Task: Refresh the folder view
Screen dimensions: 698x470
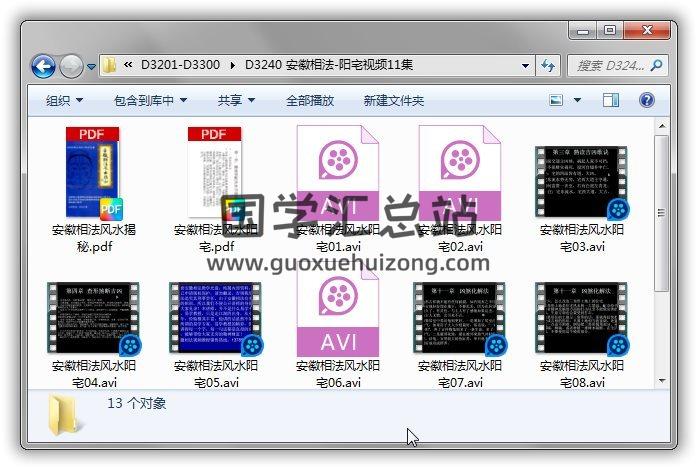Action: click(x=548, y=66)
